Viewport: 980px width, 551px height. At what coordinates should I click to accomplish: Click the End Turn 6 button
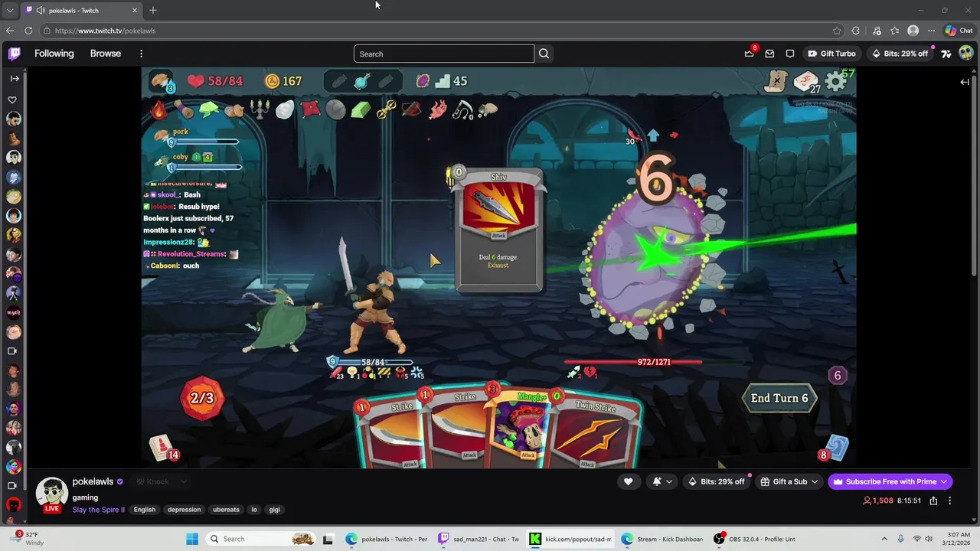click(779, 398)
